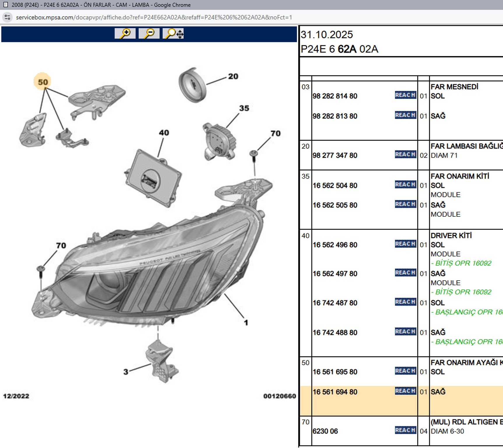This screenshot has height=448, width=503.
Task: Click the zoom in magnifier icon
Action: (125, 34)
